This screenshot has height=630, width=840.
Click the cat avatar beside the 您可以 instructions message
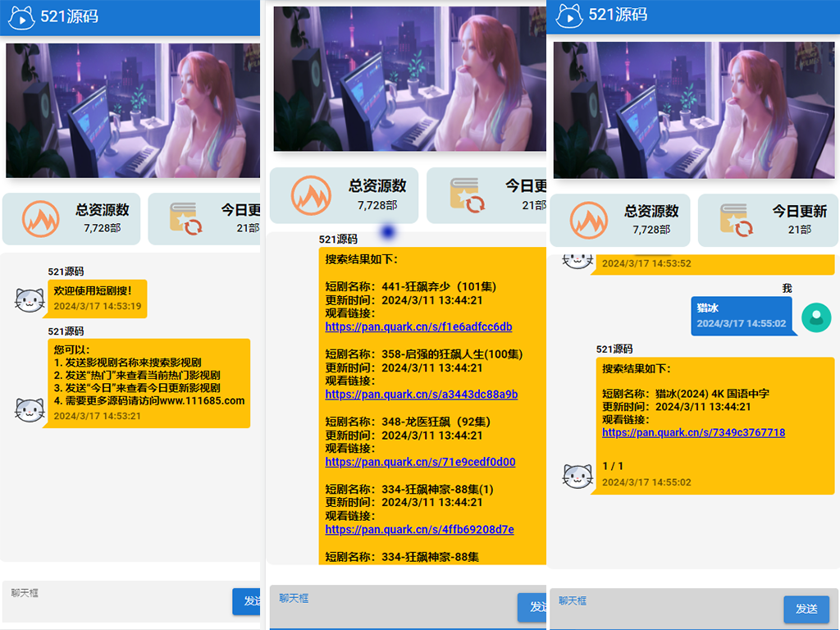[x=30, y=410]
